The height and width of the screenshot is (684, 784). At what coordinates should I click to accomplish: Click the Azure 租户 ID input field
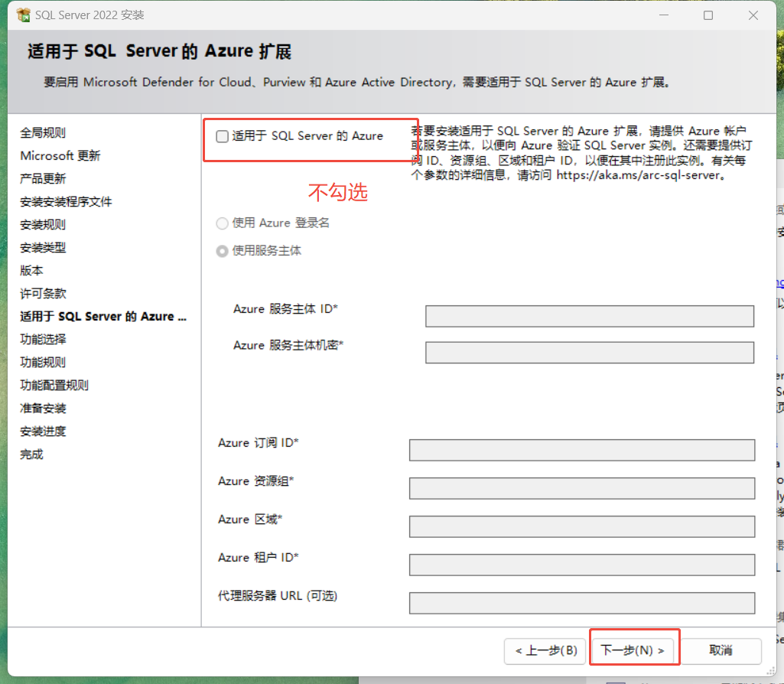point(581,565)
